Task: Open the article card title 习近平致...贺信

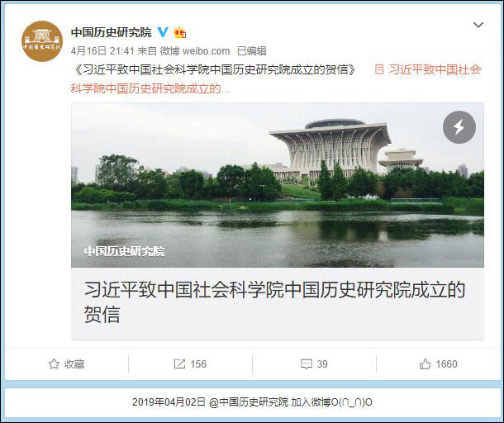Action: tap(274, 302)
